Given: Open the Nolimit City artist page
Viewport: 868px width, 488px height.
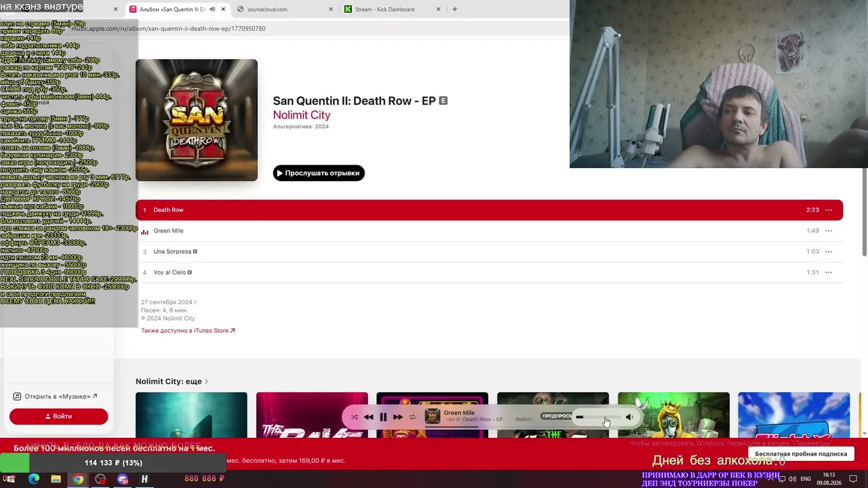Looking at the screenshot, I should tap(302, 115).
